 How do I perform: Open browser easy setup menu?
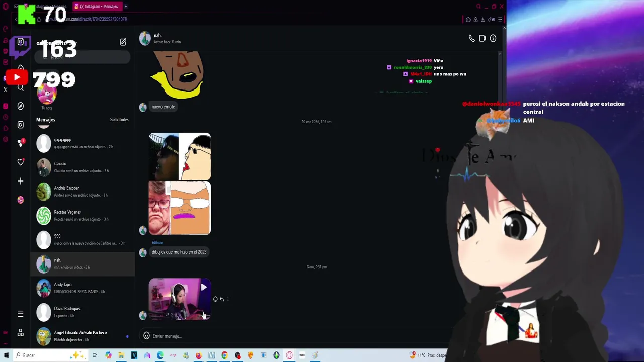point(500,20)
